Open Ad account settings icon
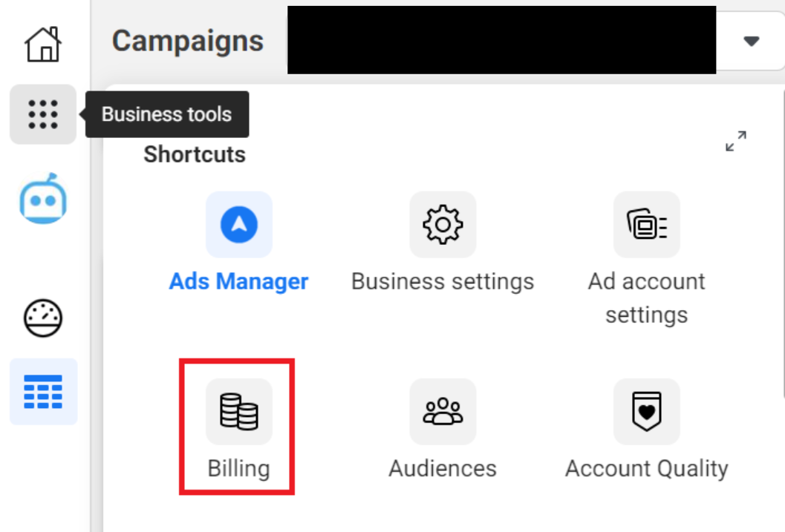Screen dimensions: 785x532 (x=646, y=224)
